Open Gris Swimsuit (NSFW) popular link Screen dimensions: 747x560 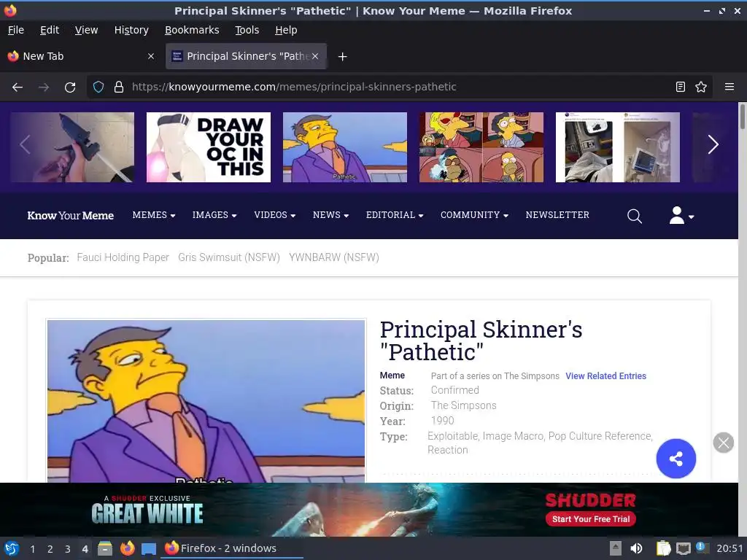click(229, 257)
